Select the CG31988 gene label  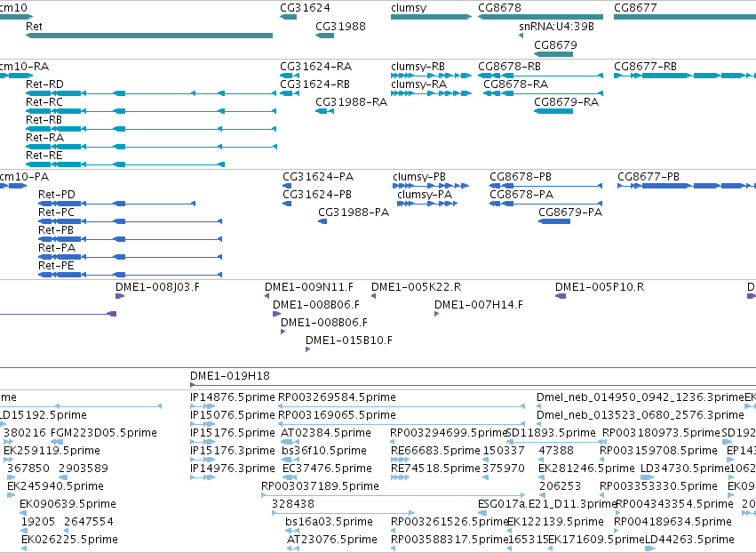pos(340,27)
